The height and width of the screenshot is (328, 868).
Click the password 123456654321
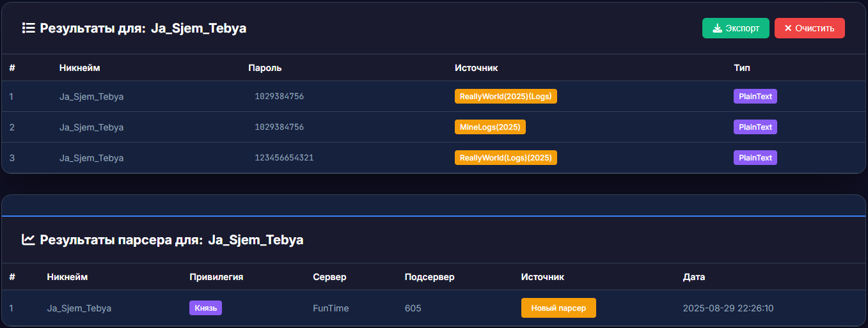click(284, 158)
